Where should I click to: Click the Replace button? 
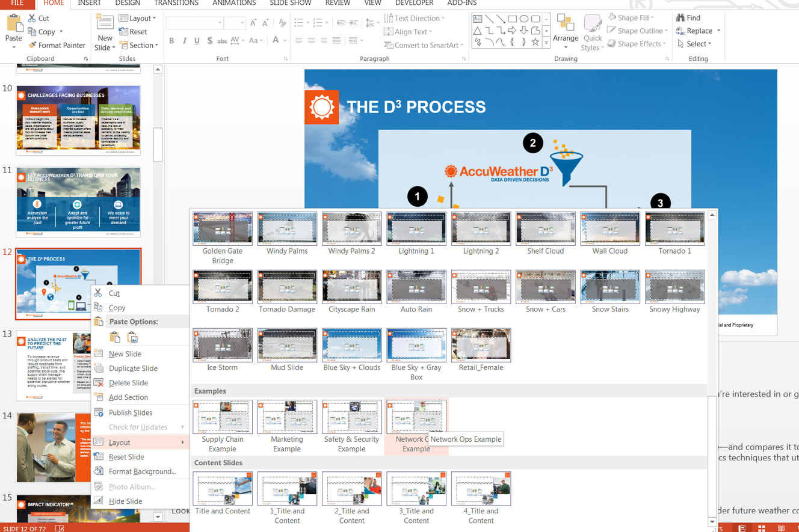[698, 31]
